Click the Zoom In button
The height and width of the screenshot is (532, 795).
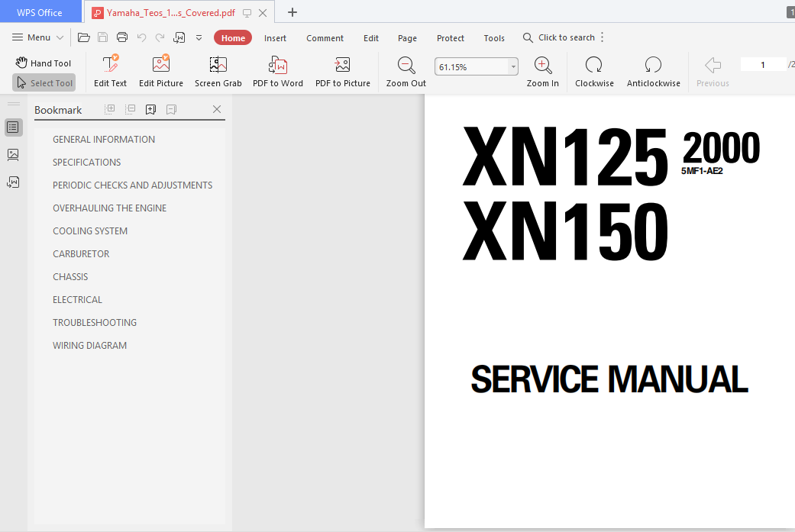542,72
